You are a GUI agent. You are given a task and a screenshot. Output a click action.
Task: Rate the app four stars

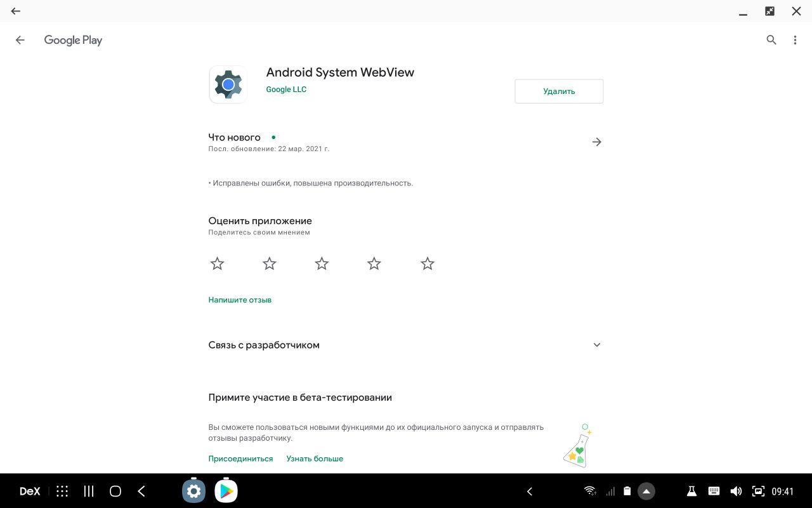[374, 264]
